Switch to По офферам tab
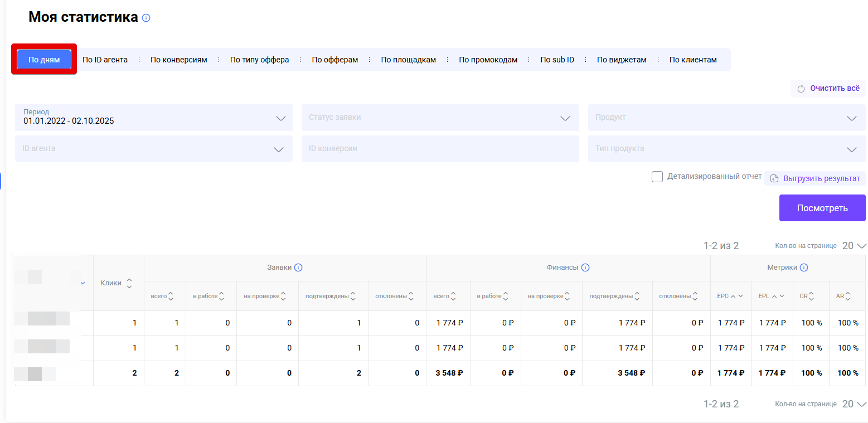868x423 pixels. 334,60
